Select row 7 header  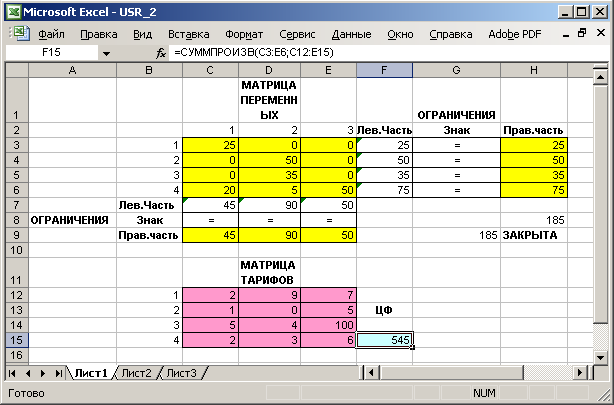(x=17, y=205)
